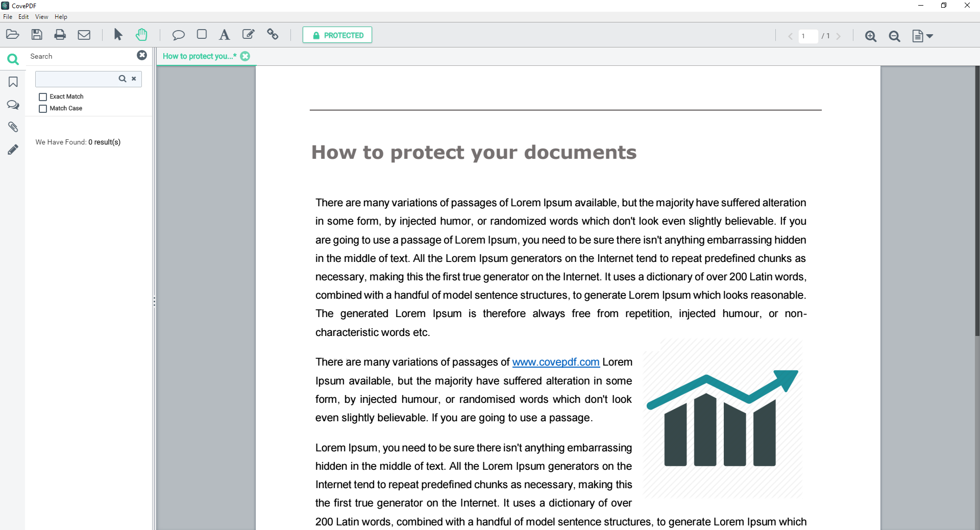Clear the search field with the x
Image resolution: width=980 pixels, height=530 pixels.
click(134, 79)
